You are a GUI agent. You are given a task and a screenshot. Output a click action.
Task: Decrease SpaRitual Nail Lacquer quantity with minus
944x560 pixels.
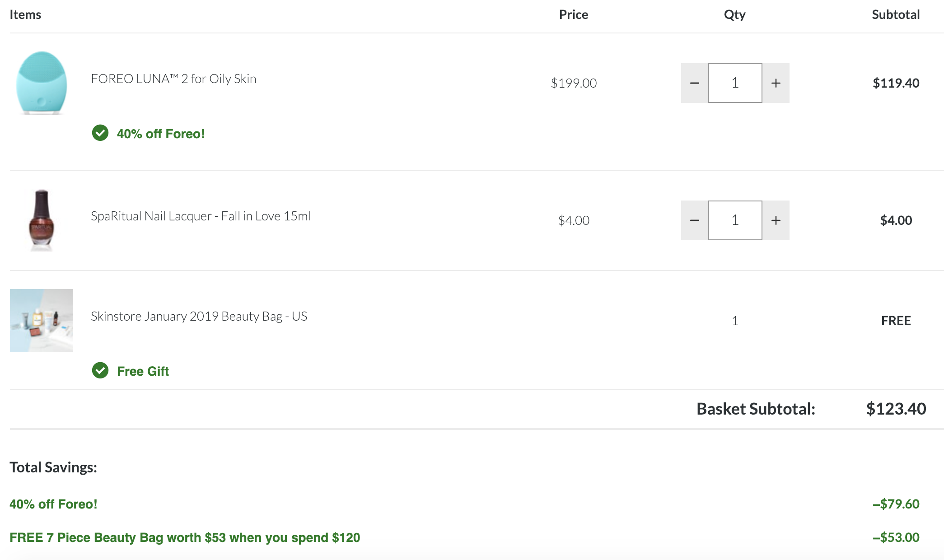click(x=695, y=220)
